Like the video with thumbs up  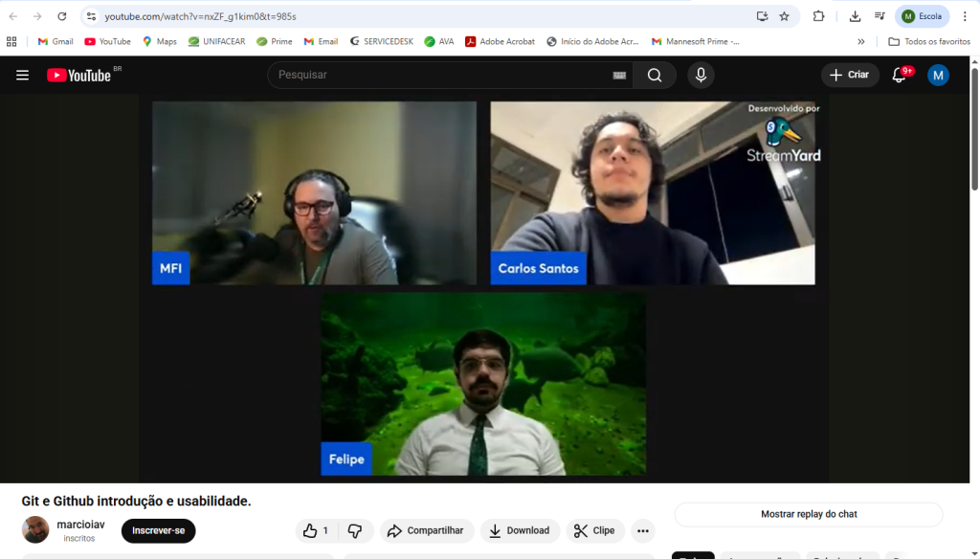click(315, 530)
